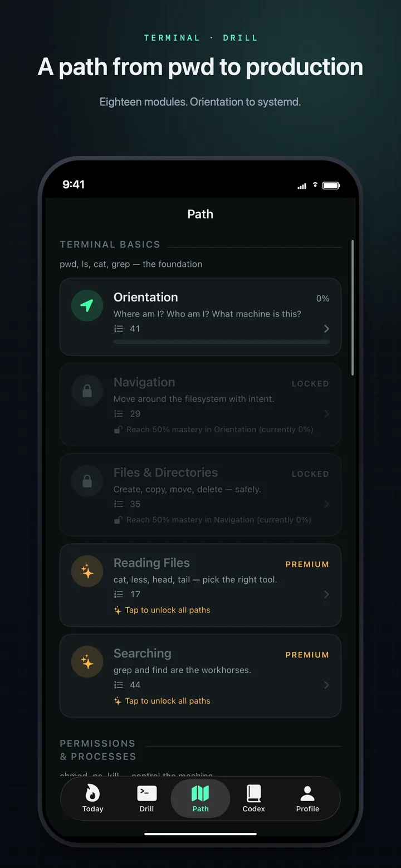Expand the Orientation module via its chevron
This screenshot has width=401, height=868.
(x=327, y=329)
